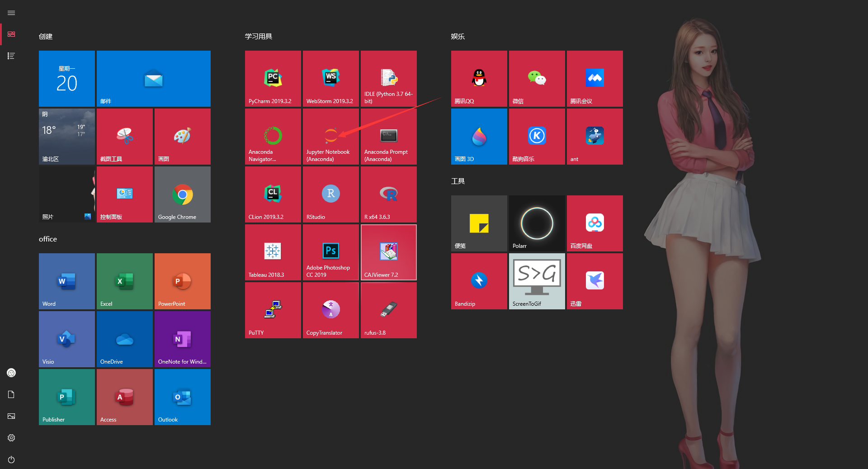Select the pinned tiles view
Image resolution: width=868 pixels, height=469 pixels.
coord(11,34)
